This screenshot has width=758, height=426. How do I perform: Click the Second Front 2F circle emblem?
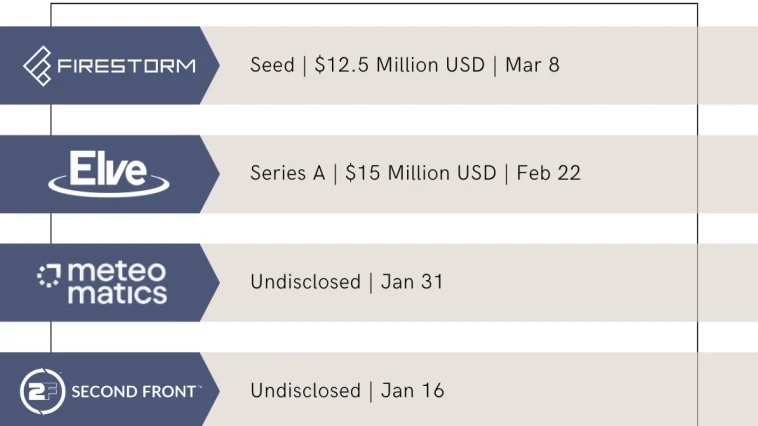coord(43,391)
